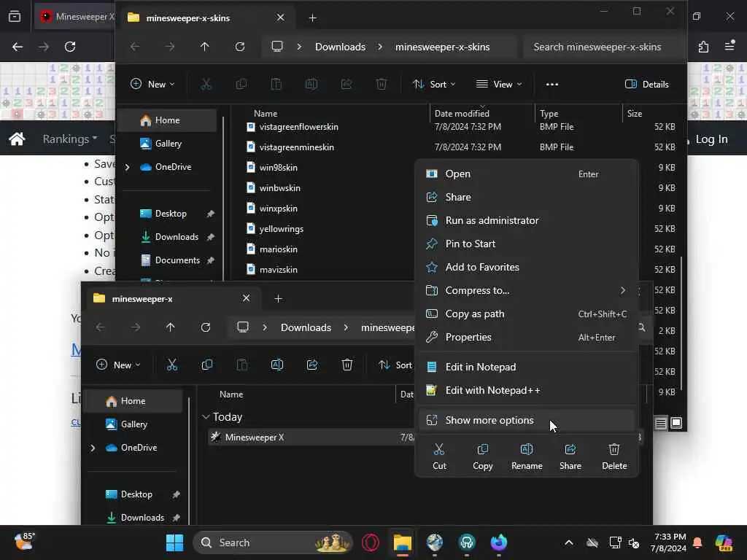Screen dimensions: 747x560
Task: Open New dropdown in minesweeper-x-skins window
Action: 152,85
